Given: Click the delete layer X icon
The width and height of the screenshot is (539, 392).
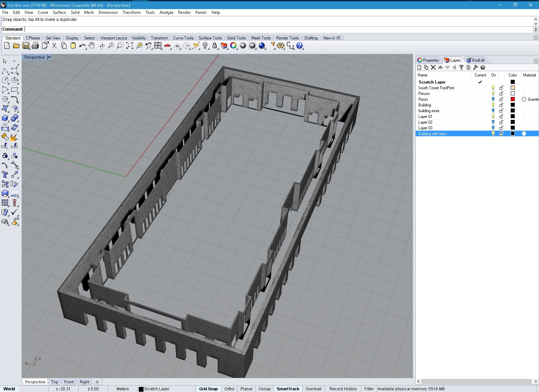Looking at the screenshot, I should click(x=433, y=67).
